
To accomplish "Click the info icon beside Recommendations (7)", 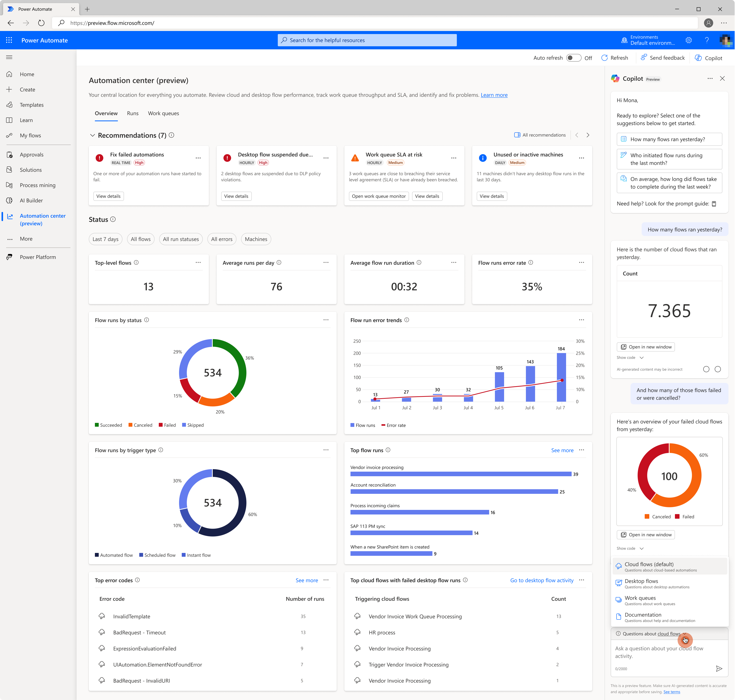I will [172, 135].
